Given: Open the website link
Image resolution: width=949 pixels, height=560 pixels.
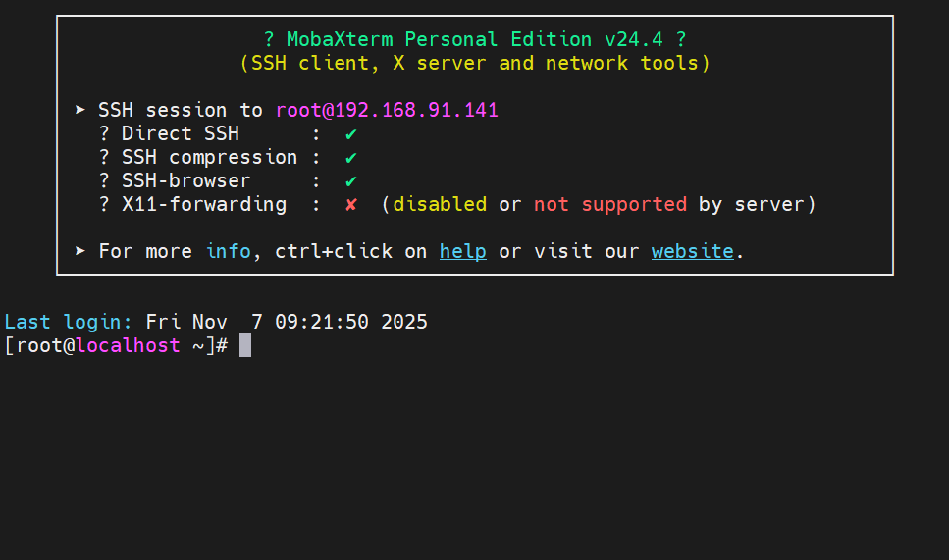Looking at the screenshot, I should pyautogui.click(x=692, y=251).
